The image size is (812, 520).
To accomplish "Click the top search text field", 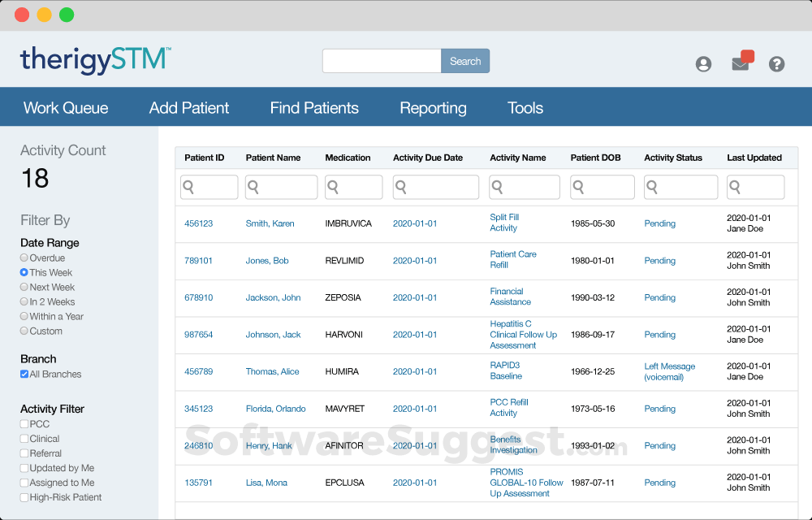I will tap(382, 61).
